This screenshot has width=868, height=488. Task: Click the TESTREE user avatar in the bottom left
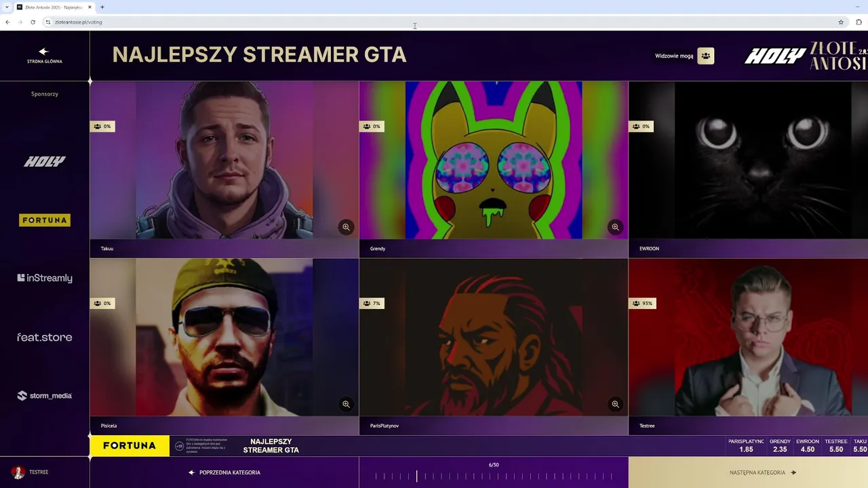coord(18,472)
